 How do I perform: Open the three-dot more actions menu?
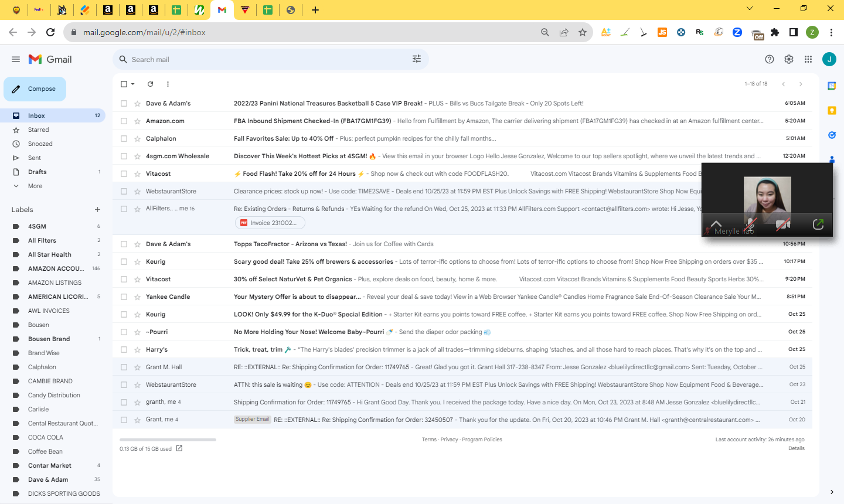168,84
